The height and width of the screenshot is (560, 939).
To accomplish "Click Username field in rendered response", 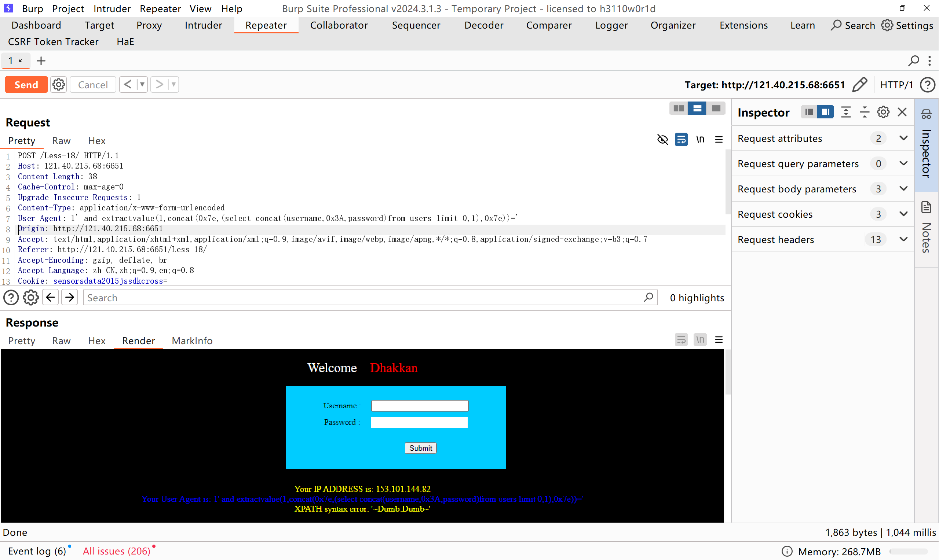I will coord(420,406).
